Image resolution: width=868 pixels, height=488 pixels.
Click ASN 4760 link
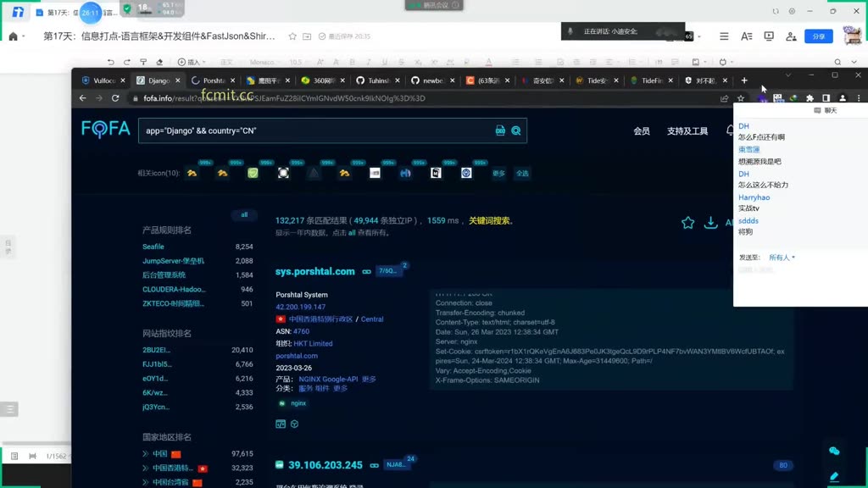pyautogui.click(x=301, y=331)
